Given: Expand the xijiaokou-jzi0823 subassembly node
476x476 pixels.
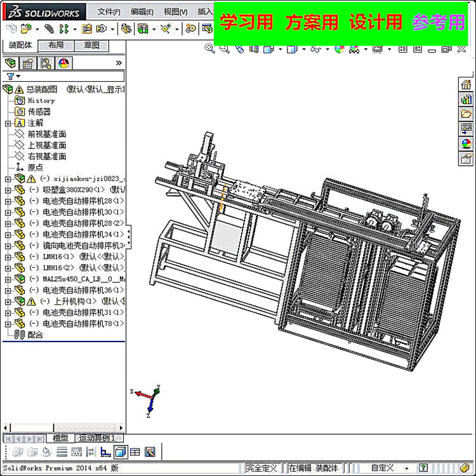Looking at the screenshot, I should (8, 179).
